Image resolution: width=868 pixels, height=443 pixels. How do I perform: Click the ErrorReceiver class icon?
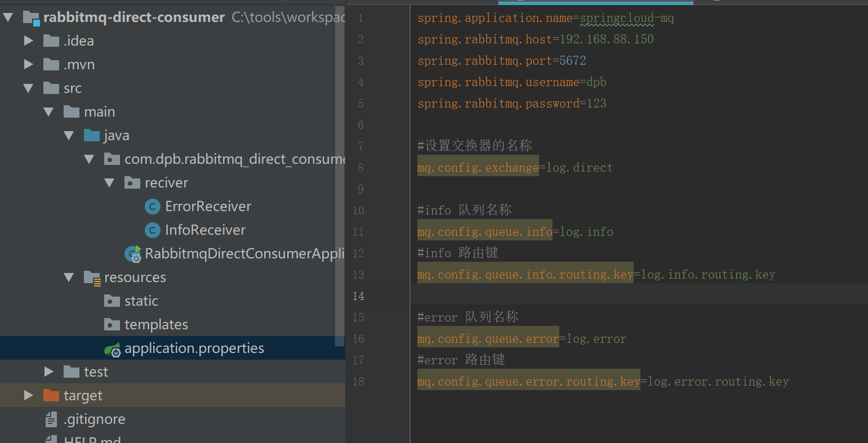click(x=153, y=207)
